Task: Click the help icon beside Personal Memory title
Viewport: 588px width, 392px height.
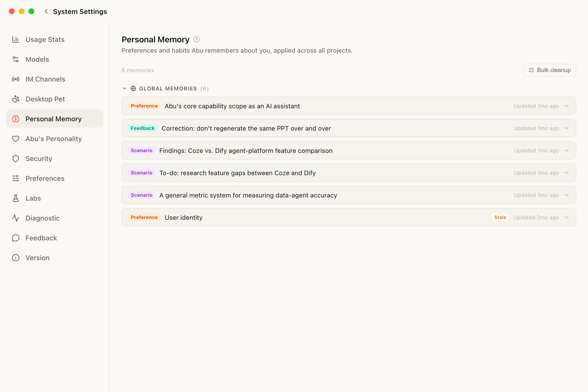Action: click(196, 39)
